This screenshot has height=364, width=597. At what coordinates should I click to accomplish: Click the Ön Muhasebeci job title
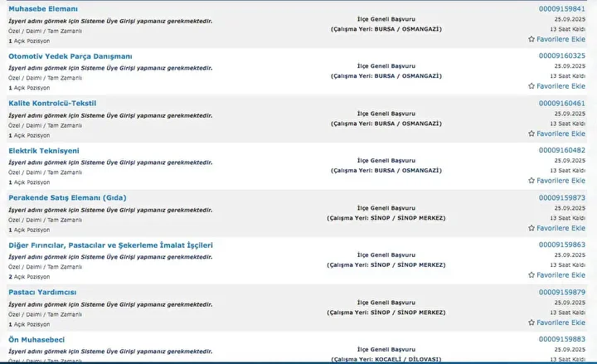point(36,340)
